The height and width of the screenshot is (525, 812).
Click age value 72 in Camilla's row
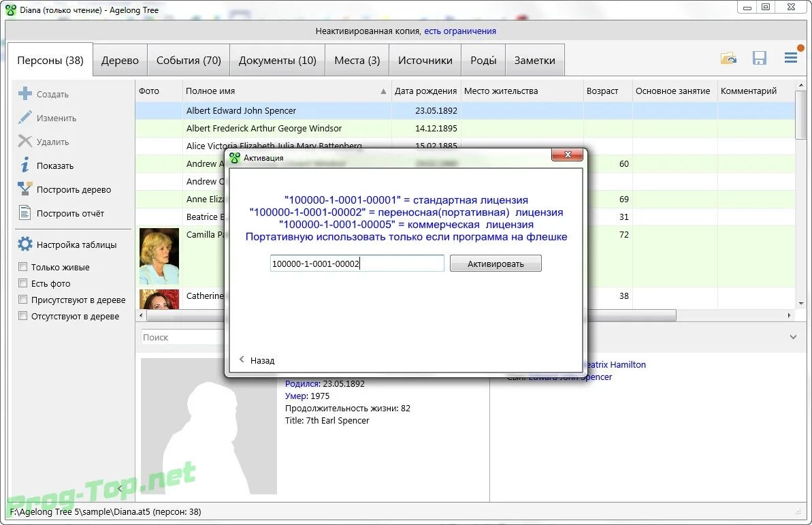tap(623, 234)
